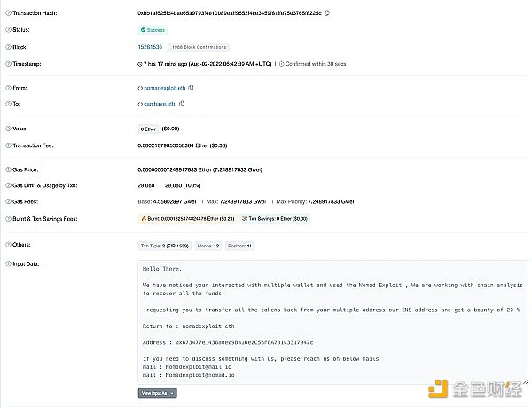The width and height of the screenshot is (532, 408).
Task: Copy the transaction hash to clipboard
Action: pyautogui.click(x=328, y=13)
